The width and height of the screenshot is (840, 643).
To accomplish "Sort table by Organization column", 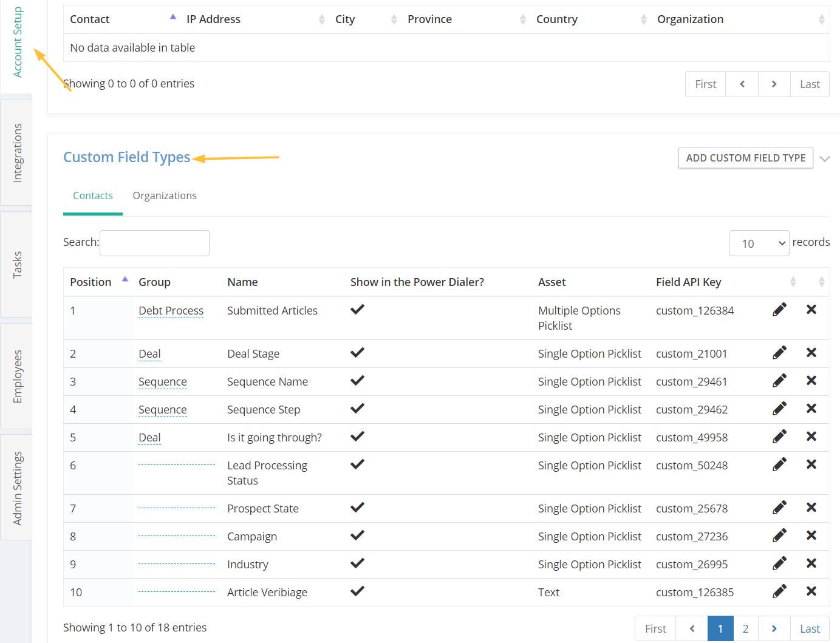I will coord(740,19).
